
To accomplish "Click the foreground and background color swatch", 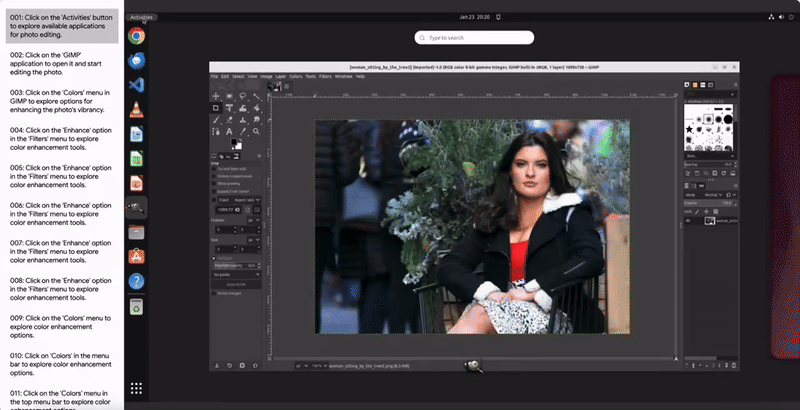I will pos(236,144).
